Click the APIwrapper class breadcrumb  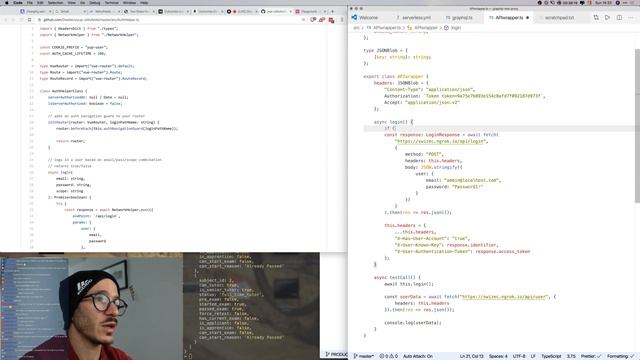pyautogui.click(x=422, y=28)
